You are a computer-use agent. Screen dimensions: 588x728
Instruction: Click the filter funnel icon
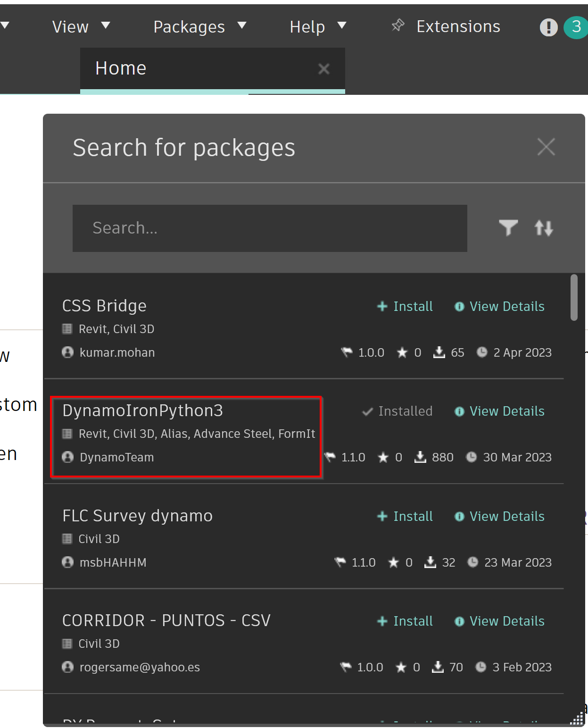point(508,228)
